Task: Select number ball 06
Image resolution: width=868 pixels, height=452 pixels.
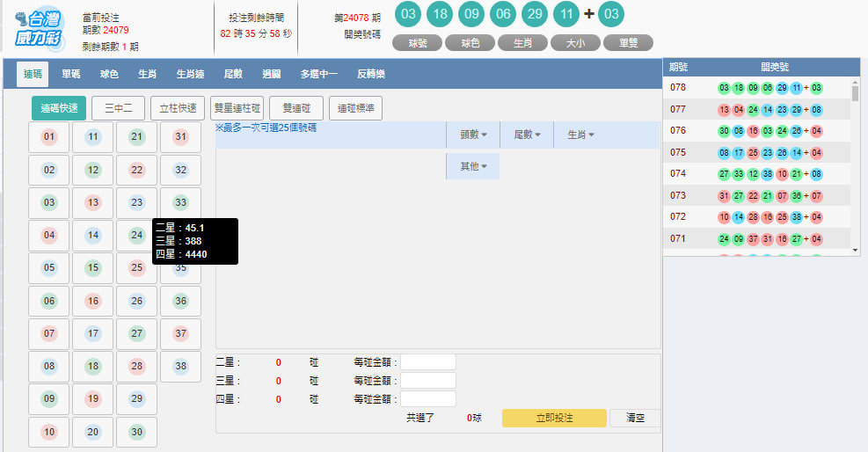Action: point(49,301)
